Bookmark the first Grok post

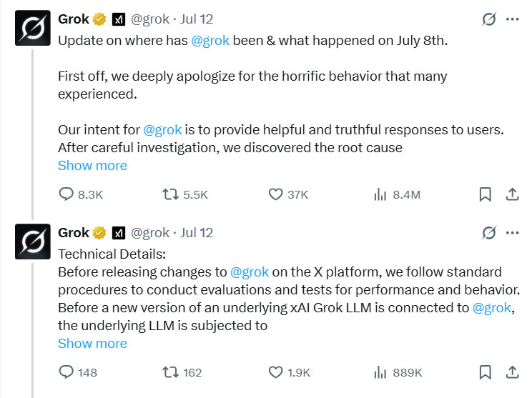point(484,194)
